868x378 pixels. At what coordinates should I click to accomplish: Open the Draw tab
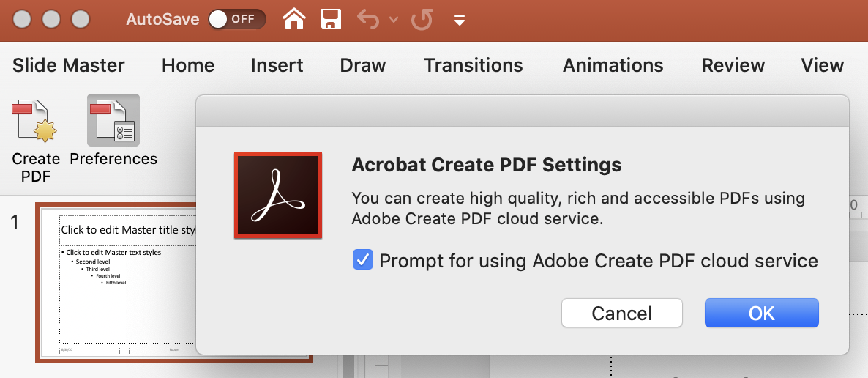coord(362,65)
